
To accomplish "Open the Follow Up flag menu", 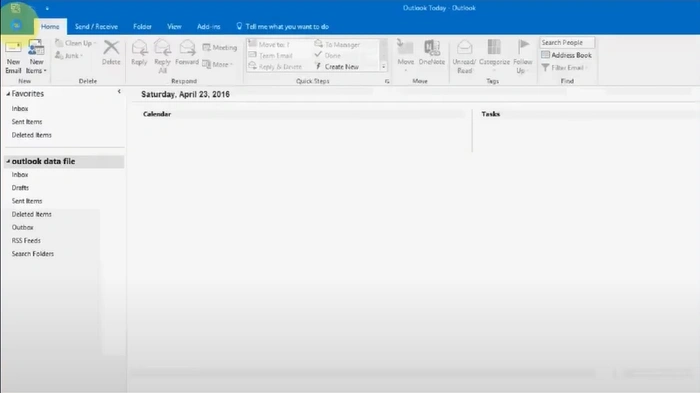I will point(523,56).
